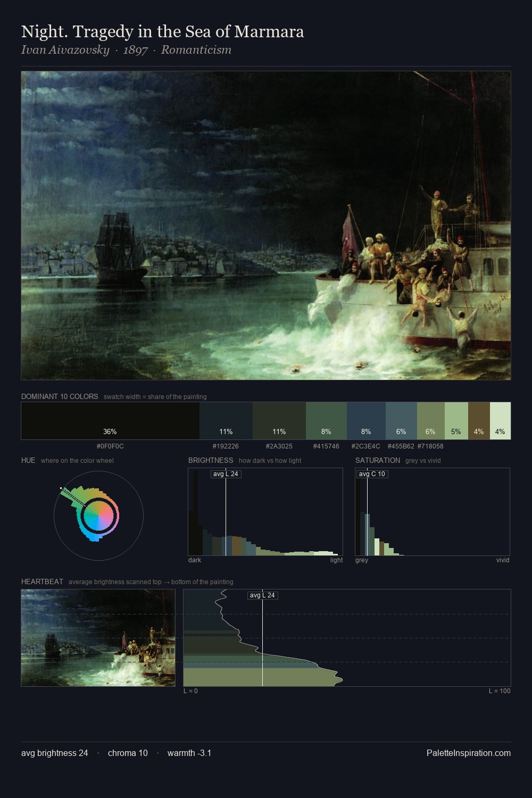The height and width of the screenshot is (798, 532).
Task: Click the 'chroma 10' footer stat
Action: 128,753
